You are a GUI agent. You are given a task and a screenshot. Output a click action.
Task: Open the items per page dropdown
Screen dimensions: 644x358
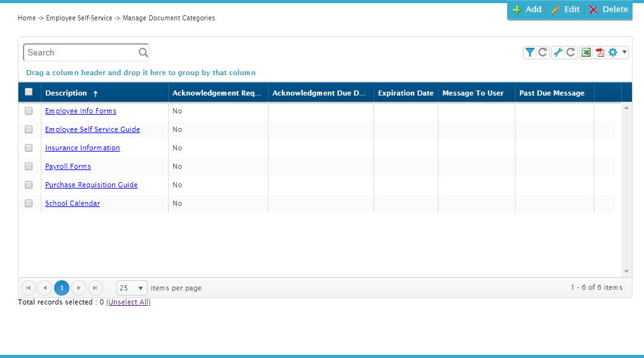tap(132, 288)
